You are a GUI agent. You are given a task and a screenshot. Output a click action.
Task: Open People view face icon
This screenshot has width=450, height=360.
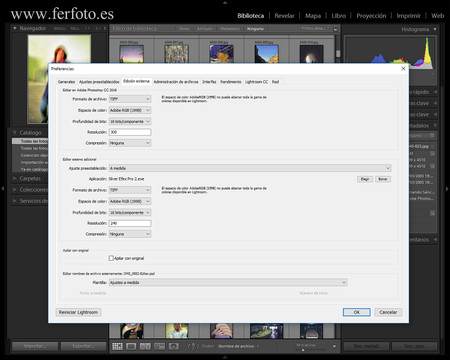[x=173, y=346]
